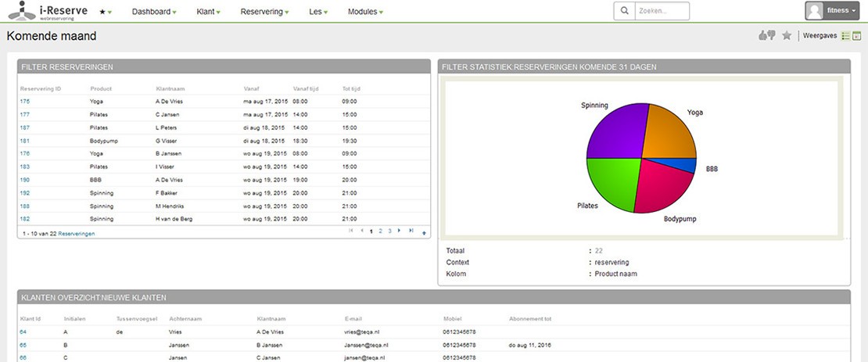Open reservation ID 175
The height and width of the screenshot is (362, 868).
click(x=25, y=101)
